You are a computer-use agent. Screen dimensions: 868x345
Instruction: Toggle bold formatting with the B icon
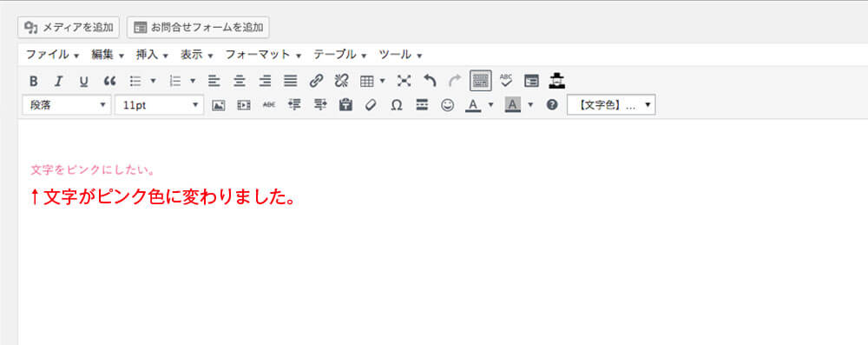click(33, 81)
